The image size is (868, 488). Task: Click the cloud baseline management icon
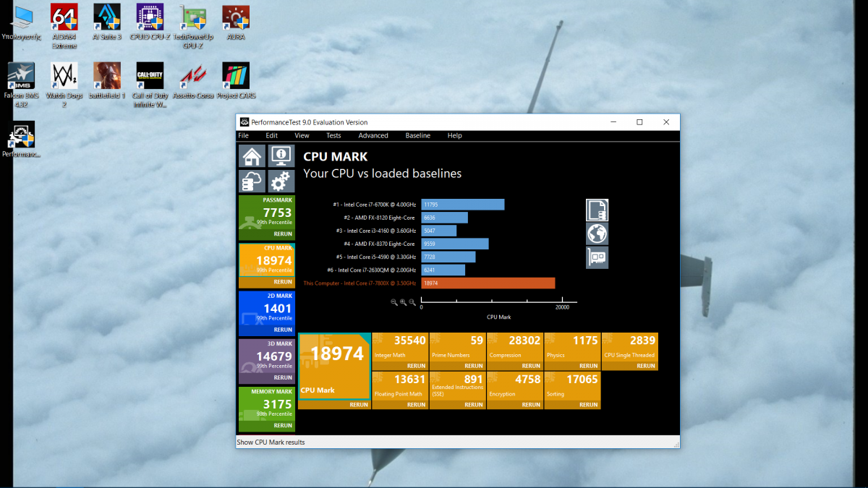pyautogui.click(x=252, y=181)
